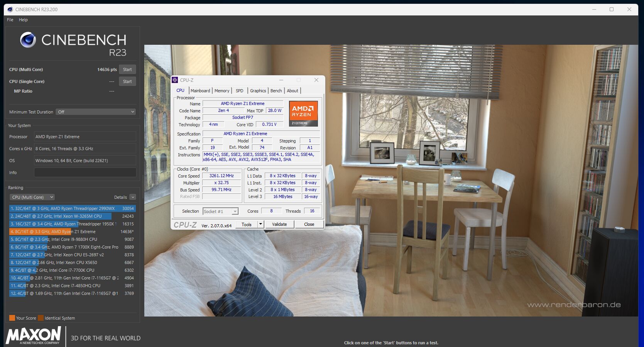Switch to the Bench tab in CPU-Z
Viewport: 644px width, 347px height.
point(276,91)
